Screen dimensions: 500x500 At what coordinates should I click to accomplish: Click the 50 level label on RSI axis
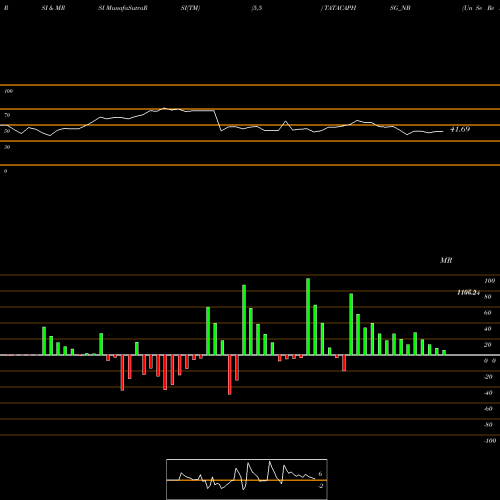click(7, 131)
